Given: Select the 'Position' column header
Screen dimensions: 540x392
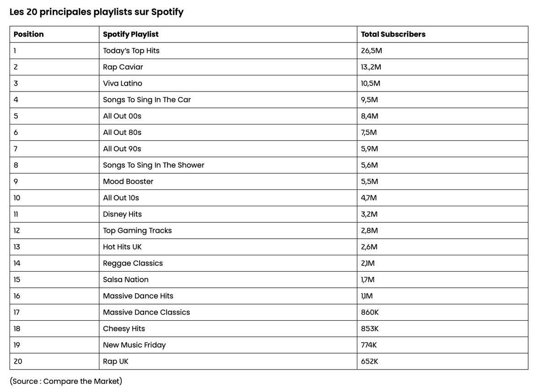Looking at the screenshot, I should (x=29, y=34).
